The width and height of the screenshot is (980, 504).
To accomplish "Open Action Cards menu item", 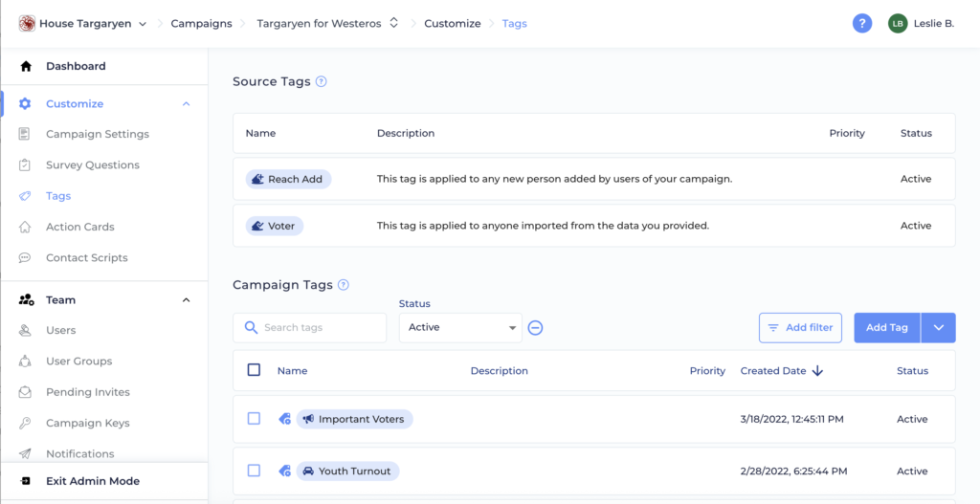I will pos(80,227).
